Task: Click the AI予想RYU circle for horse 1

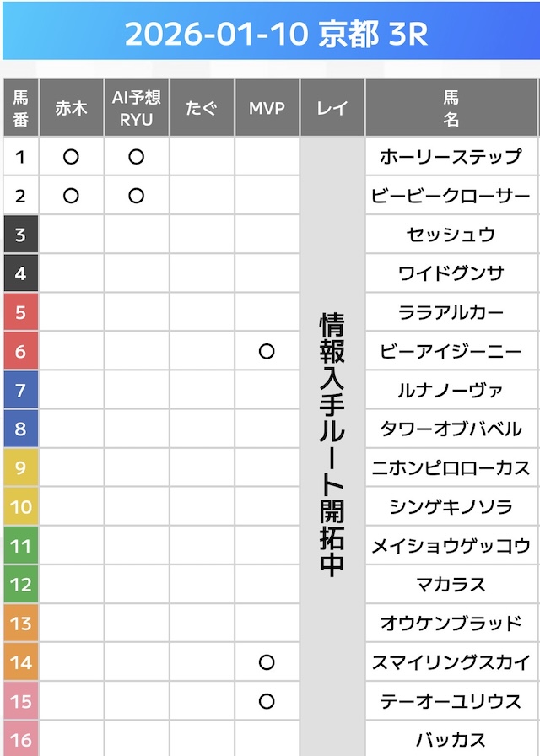Action: (137, 157)
